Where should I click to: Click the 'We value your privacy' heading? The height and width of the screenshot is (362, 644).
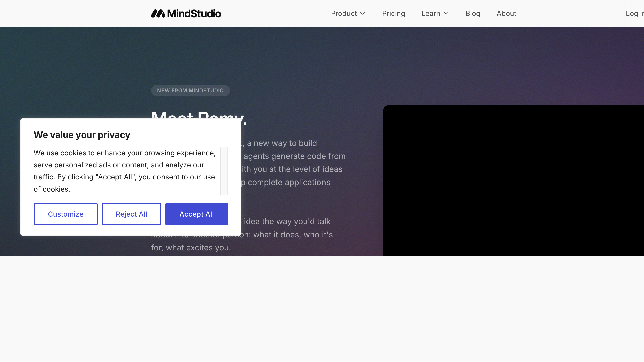point(82,135)
